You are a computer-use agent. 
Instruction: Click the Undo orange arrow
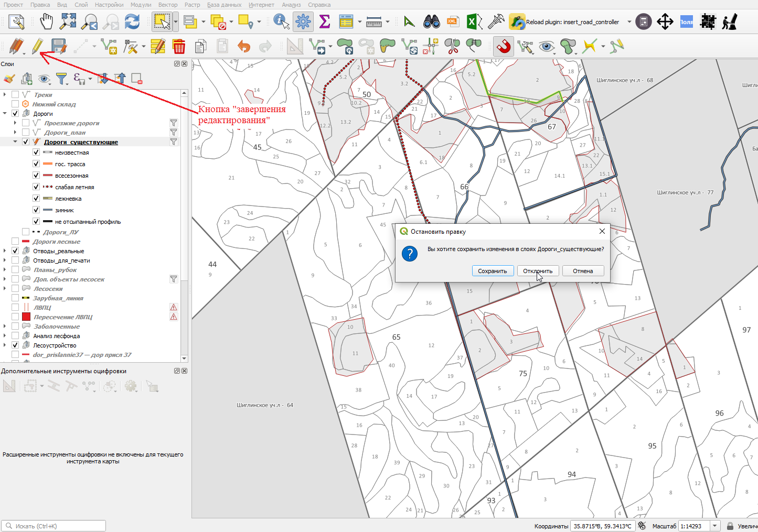(244, 47)
